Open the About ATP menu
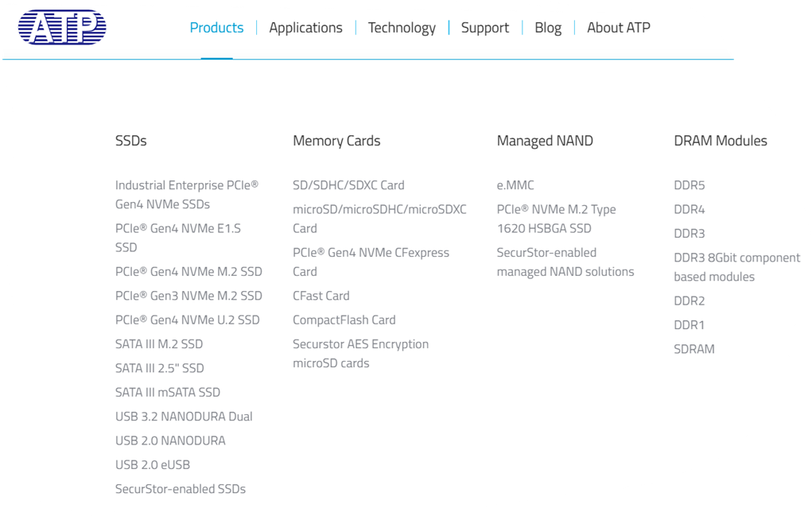Screen dimensions: 812x516 click(x=618, y=28)
